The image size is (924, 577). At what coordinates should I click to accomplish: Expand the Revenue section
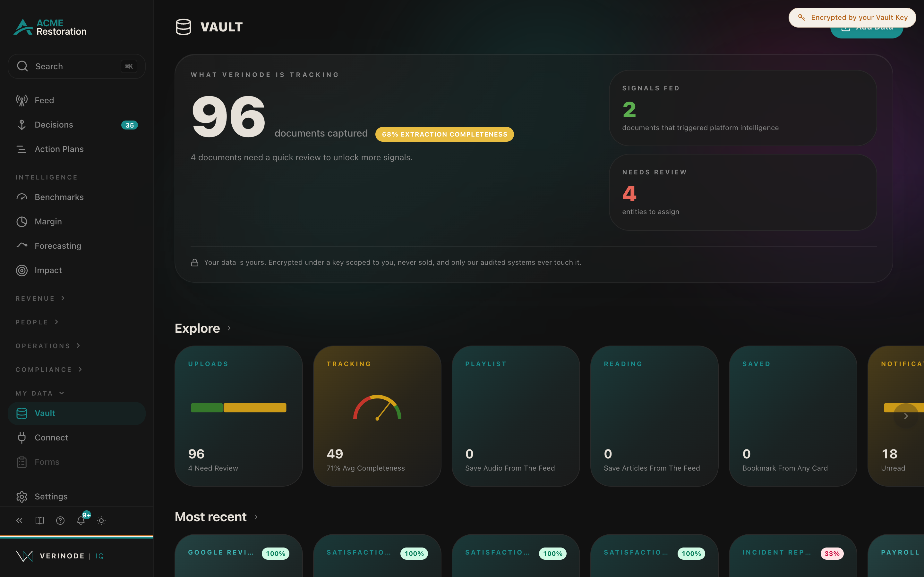(x=40, y=298)
